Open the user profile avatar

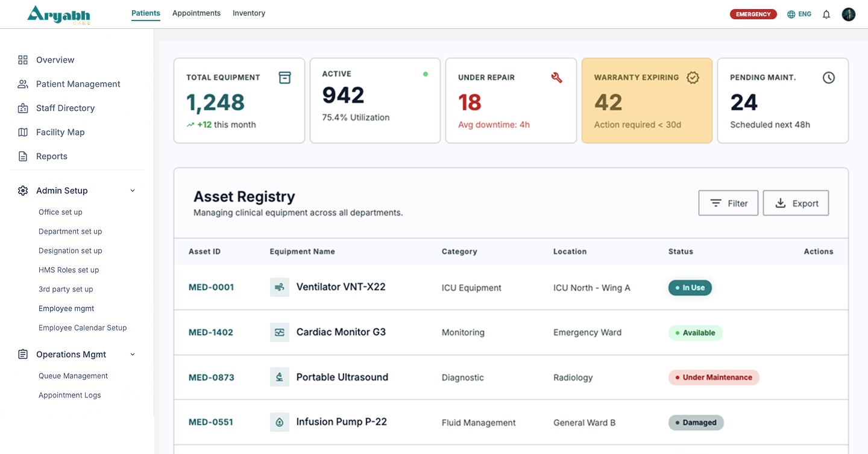(x=849, y=14)
